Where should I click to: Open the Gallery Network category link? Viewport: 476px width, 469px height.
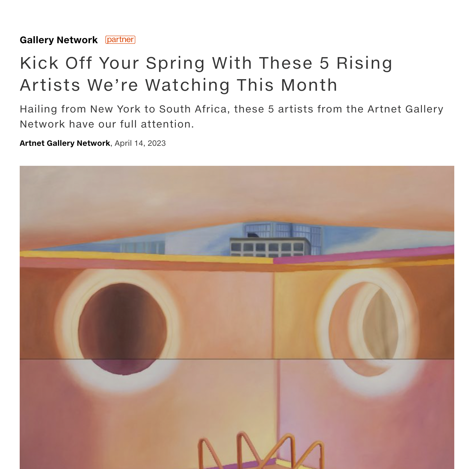pos(59,40)
